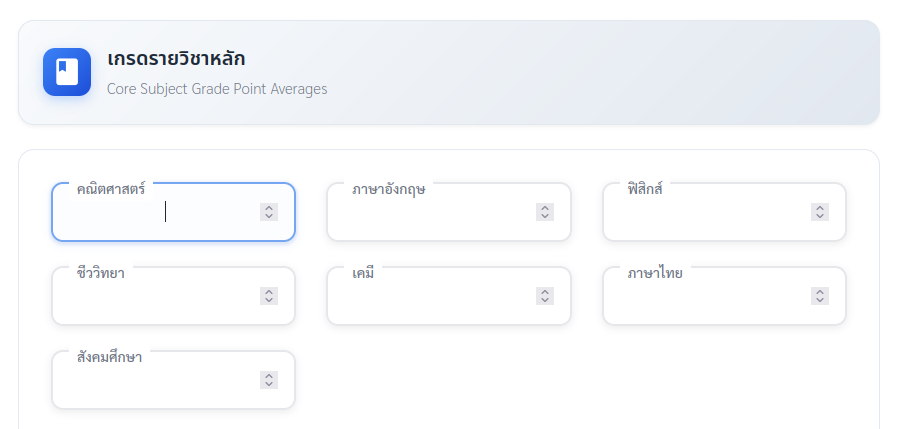The height and width of the screenshot is (429, 903).
Task: Click the คณิตศาสตร์ number spinner arrows
Action: tap(269, 212)
